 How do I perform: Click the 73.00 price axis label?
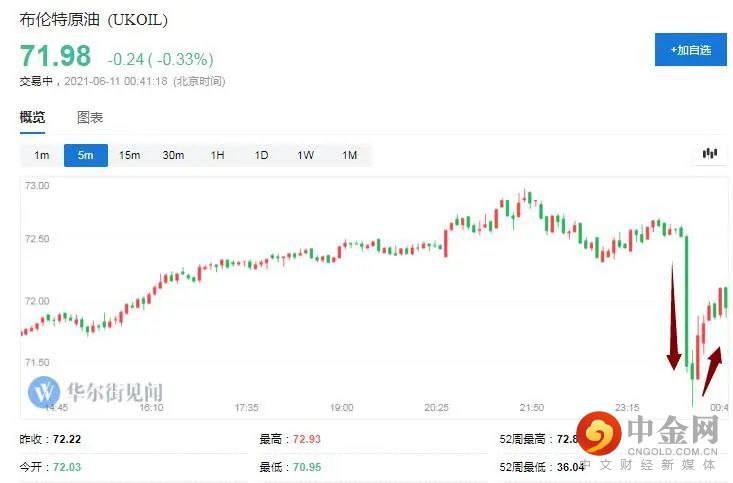click(37, 186)
